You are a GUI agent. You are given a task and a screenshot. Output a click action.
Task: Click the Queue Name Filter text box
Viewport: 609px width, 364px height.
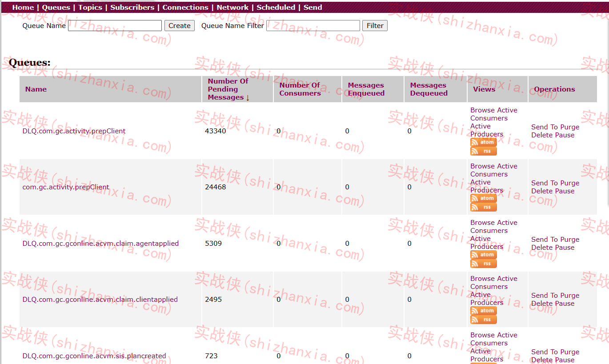point(313,26)
